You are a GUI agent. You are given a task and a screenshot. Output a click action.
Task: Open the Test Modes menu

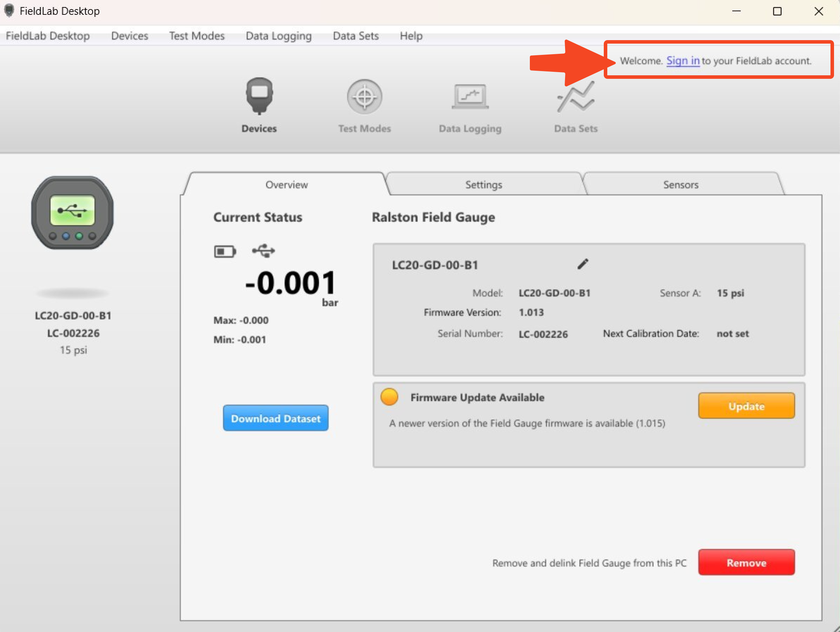pos(197,36)
